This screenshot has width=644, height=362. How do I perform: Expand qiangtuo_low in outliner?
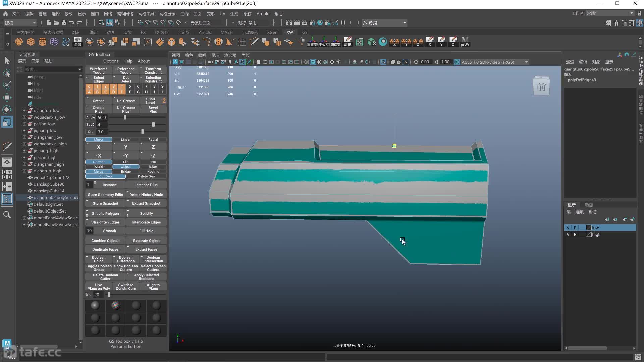click(x=24, y=110)
